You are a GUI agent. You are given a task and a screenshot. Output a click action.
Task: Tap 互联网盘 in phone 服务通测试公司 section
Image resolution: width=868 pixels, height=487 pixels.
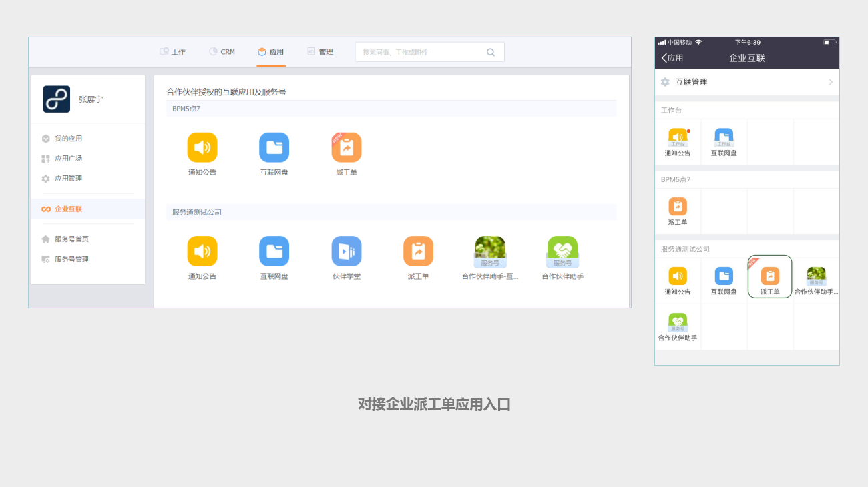pyautogui.click(x=724, y=281)
